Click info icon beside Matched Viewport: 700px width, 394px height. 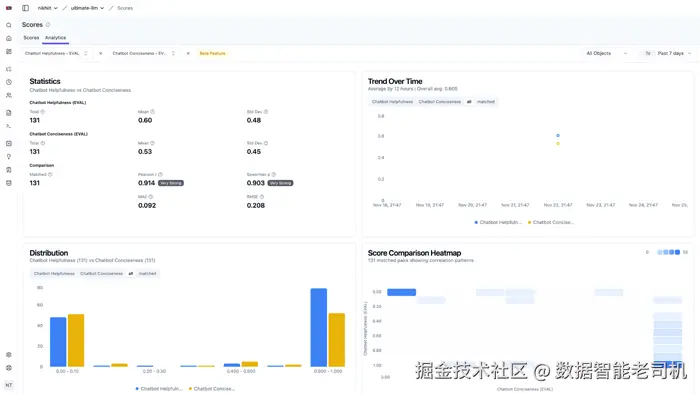pos(50,174)
